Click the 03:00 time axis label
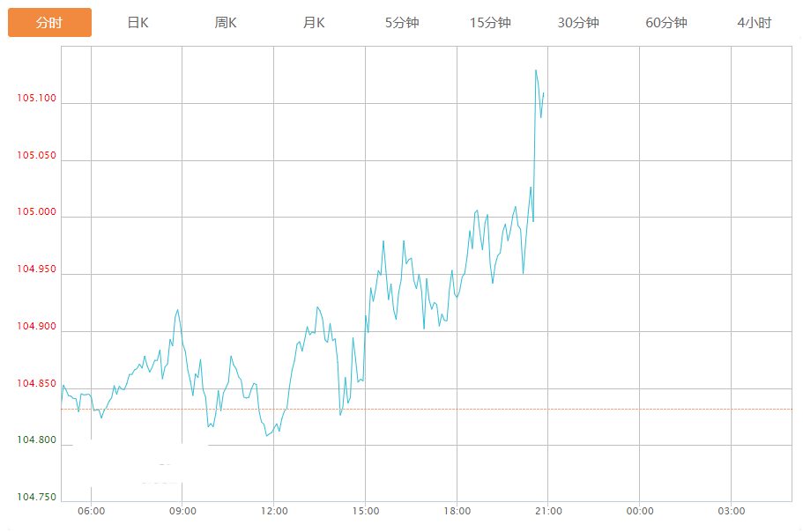The width and height of the screenshot is (803, 532). pyautogui.click(x=731, y=512)
